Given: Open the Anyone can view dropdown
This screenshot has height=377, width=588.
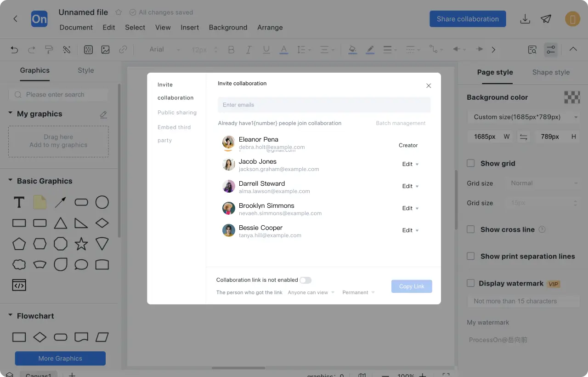Looking at the screenshot, I should click(x=311, y=292).
